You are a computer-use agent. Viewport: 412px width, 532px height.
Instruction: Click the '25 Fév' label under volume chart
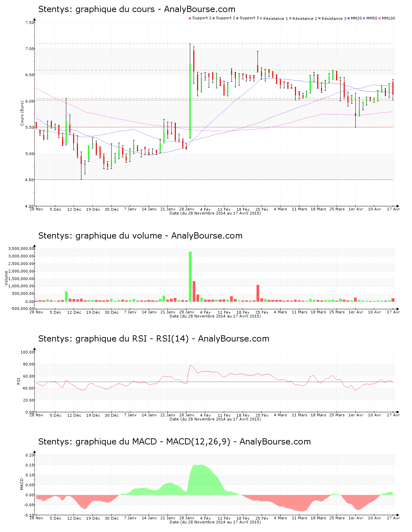(262, 312)
